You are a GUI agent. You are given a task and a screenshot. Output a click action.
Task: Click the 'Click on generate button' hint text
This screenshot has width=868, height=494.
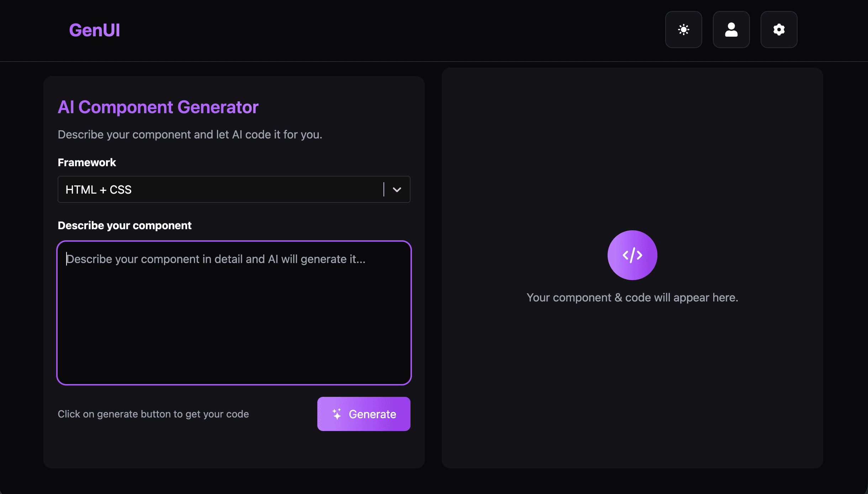tap(153, 414)
